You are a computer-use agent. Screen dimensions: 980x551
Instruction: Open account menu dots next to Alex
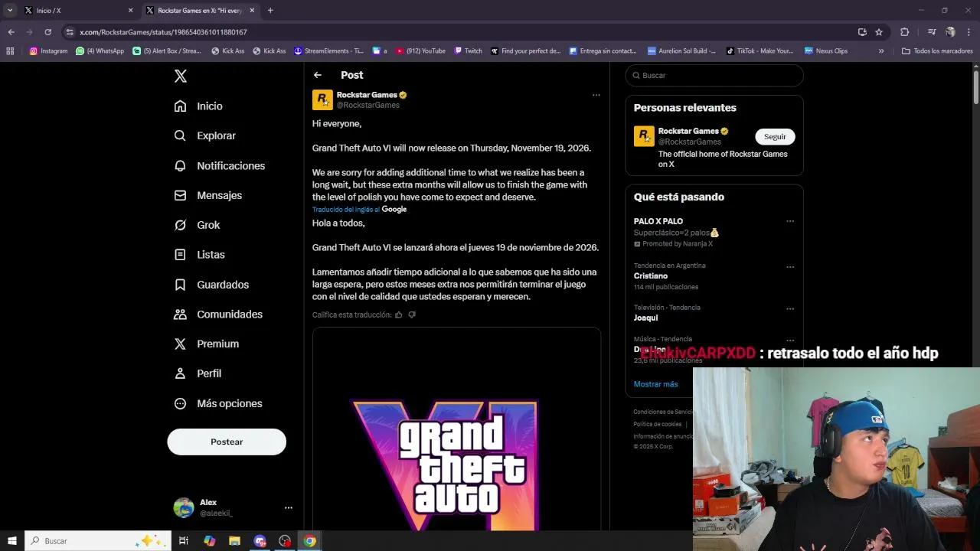(x=289, y=507)
